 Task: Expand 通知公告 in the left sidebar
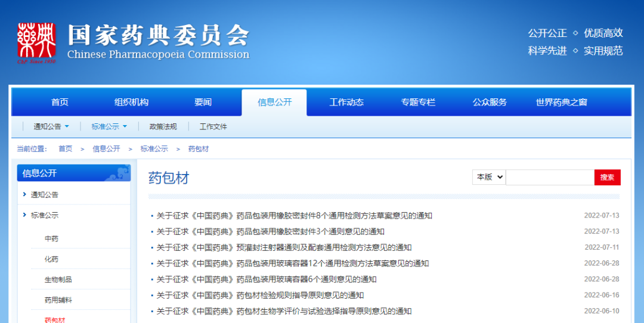click(45, 194)
